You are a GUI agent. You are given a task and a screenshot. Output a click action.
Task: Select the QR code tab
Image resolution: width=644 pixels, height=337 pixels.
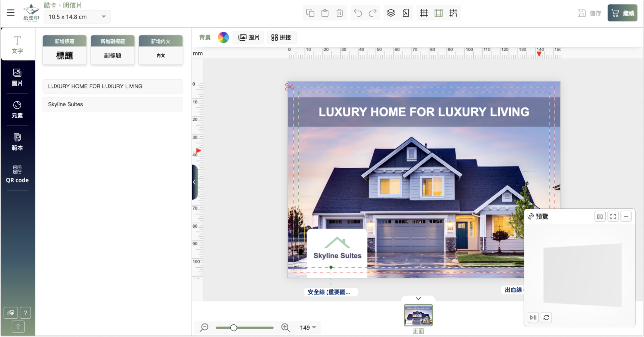pos(17,174)
